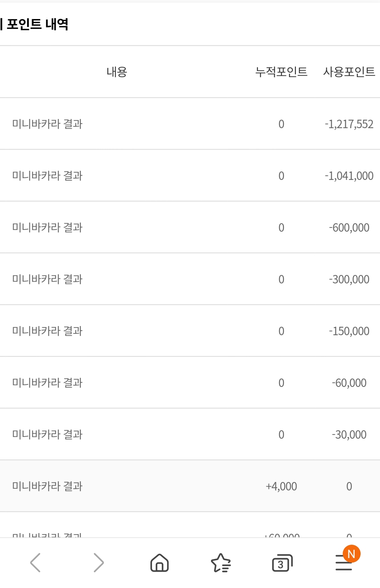Select the row with -300,000 points

[190, 279]
